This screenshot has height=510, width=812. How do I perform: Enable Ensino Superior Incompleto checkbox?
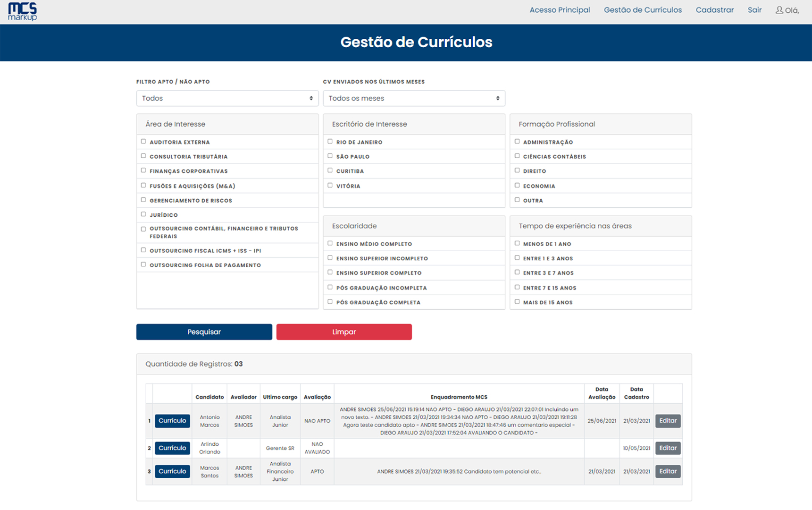tap(330, 258)
